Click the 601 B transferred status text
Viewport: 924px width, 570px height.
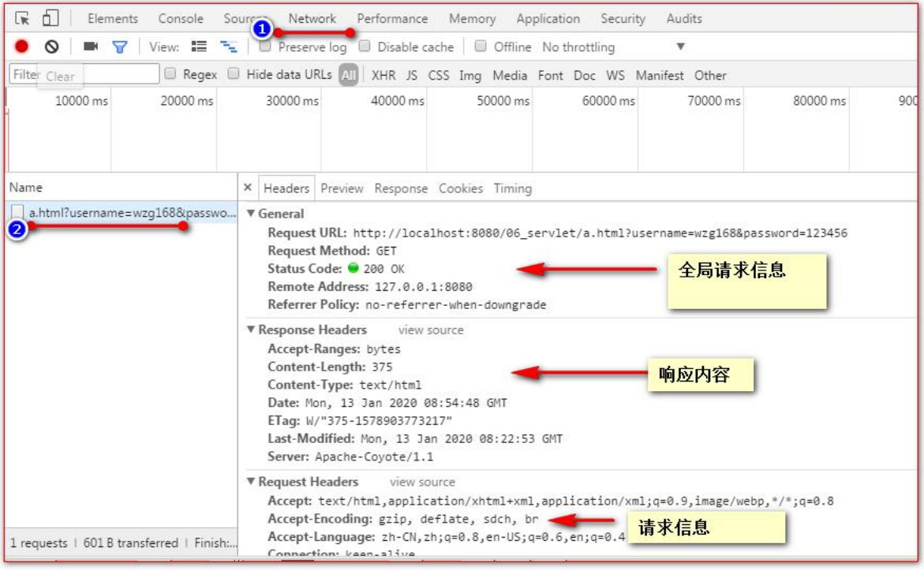click(x=130, y=543)
